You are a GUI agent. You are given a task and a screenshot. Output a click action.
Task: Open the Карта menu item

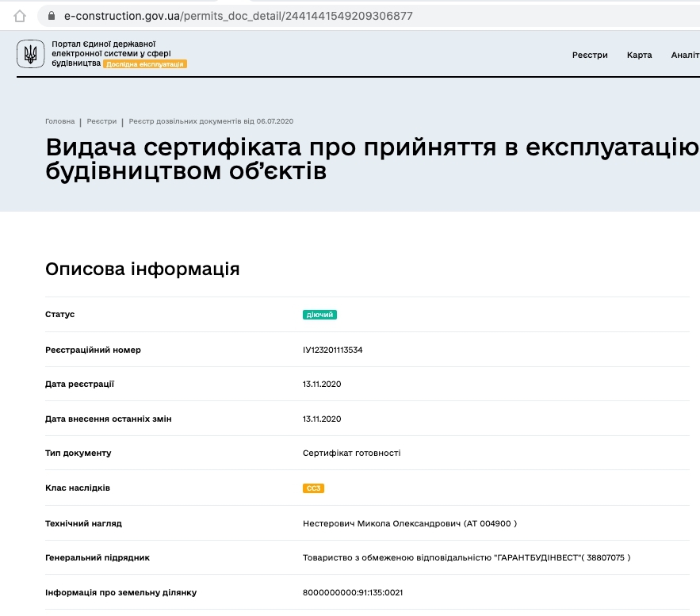click(639, 55)
